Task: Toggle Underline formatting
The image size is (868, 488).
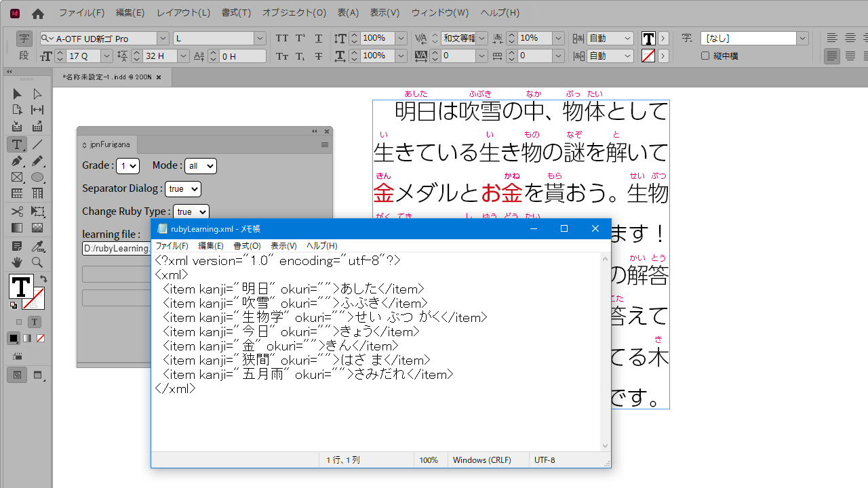Action: click(x=319, y=39)
